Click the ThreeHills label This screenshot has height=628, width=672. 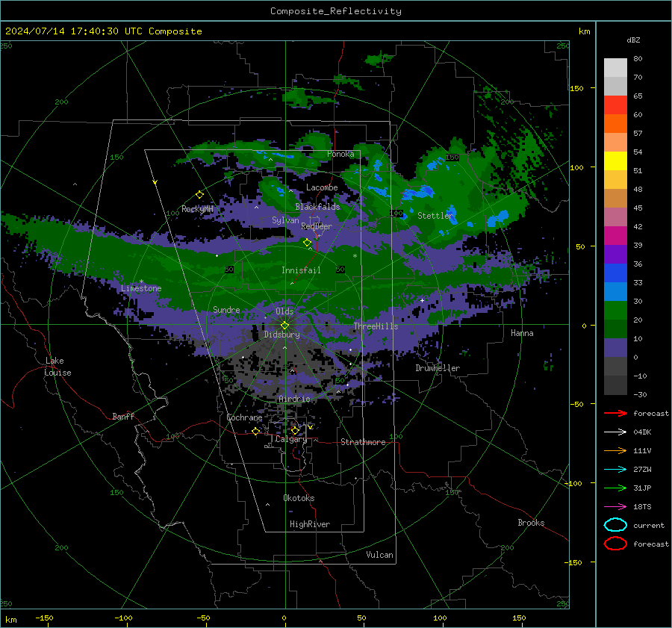tap(376, 326)
